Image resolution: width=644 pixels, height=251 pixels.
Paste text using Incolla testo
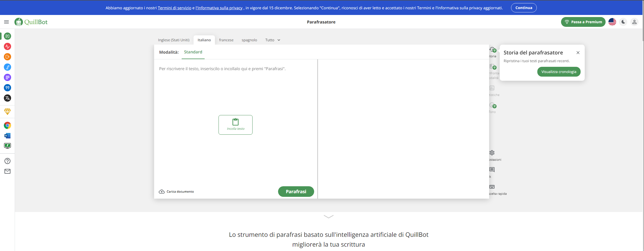(x=235, y=125)
